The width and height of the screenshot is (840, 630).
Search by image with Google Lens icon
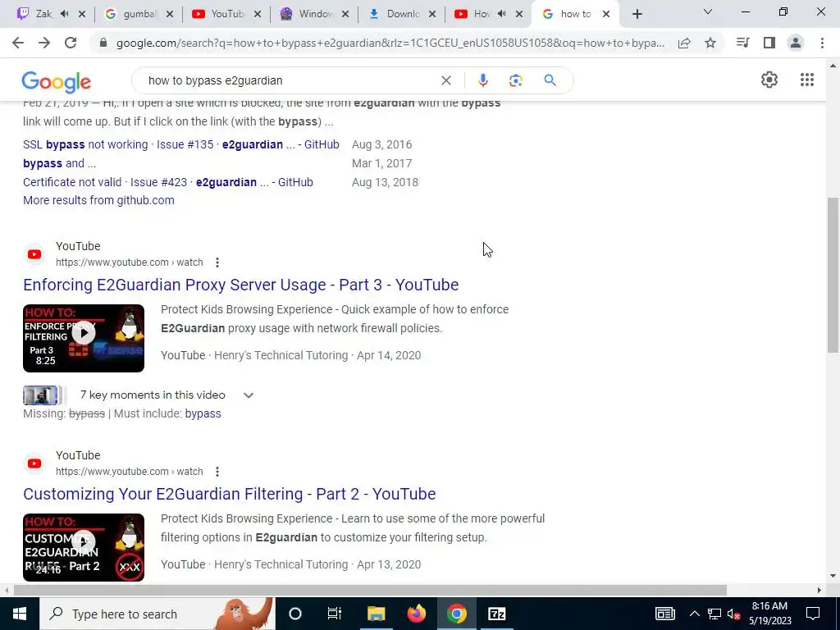click(516, 80)
